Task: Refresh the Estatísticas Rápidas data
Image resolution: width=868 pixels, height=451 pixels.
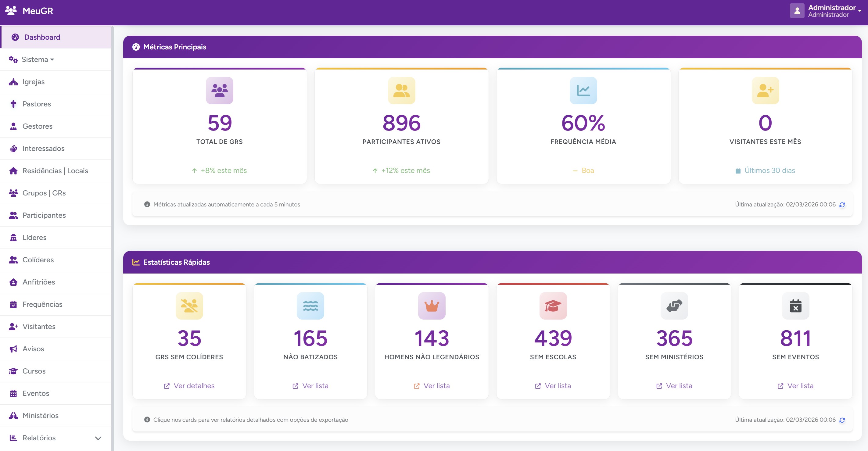Action: tap(842, 420)
